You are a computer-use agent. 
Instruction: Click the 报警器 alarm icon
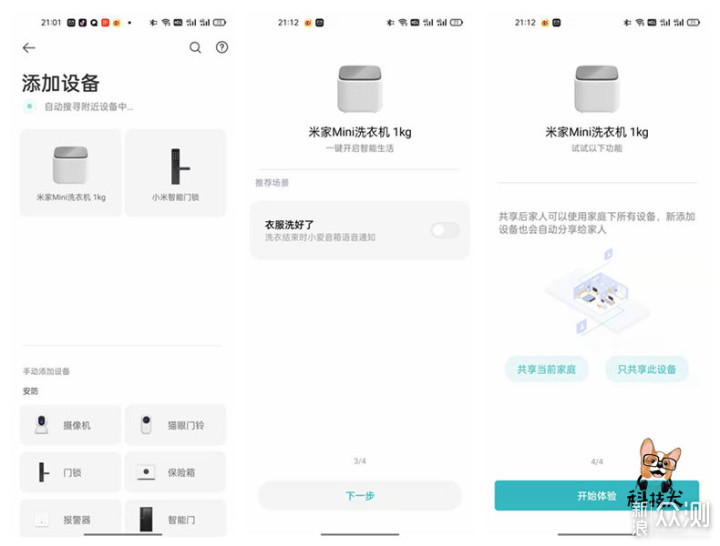(x=42, y=520)
